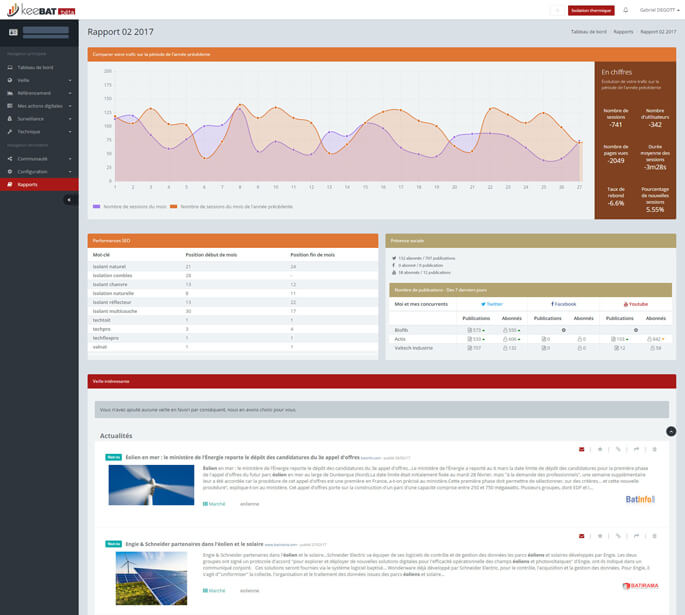
Task: Click the Surveillance lock icon
Action: 10,119
